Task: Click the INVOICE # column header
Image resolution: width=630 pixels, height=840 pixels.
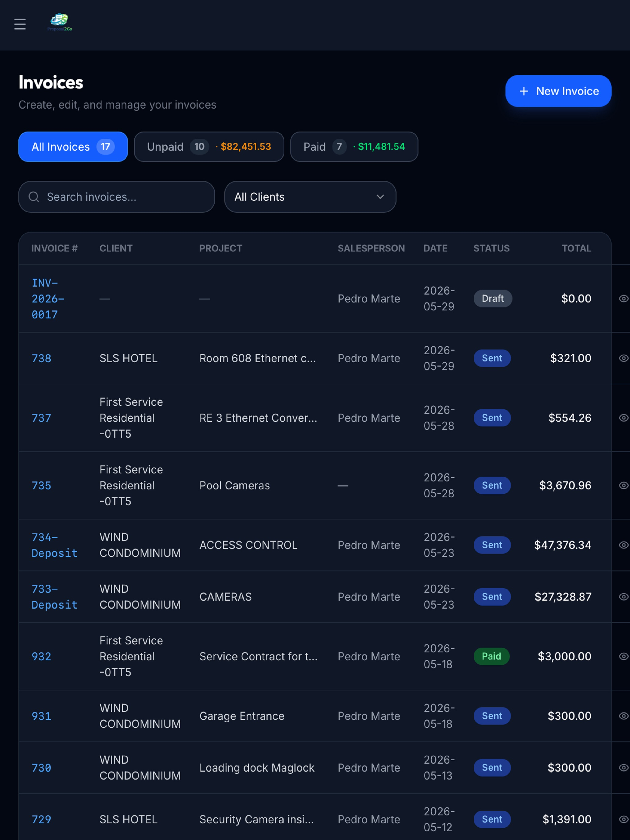Action: pyautogui.click(x=54, y=248)
